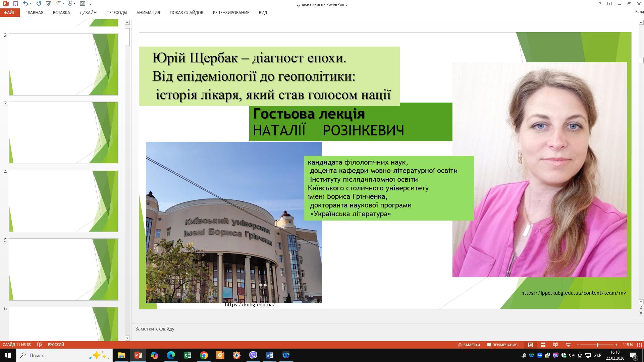Open Customize Quick Access Toolbar dropdown
Image resolution: width=644 pixels, height=362 pixels.
click(91, 4)
